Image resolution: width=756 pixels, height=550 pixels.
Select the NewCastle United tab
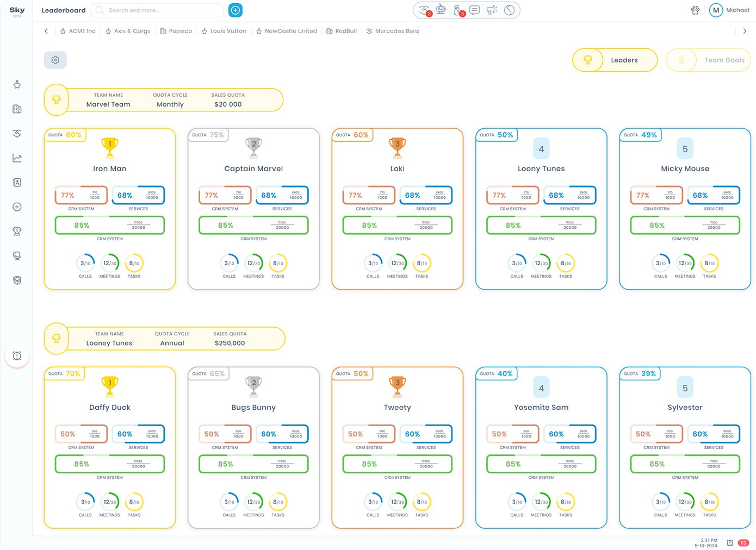(286, 31)
